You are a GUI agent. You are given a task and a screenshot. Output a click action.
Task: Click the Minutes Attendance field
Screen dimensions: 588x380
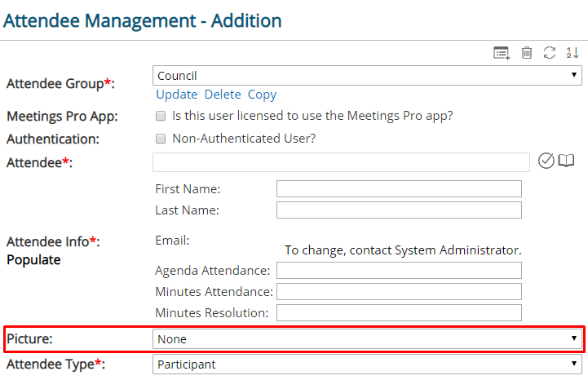coord(399,291)
